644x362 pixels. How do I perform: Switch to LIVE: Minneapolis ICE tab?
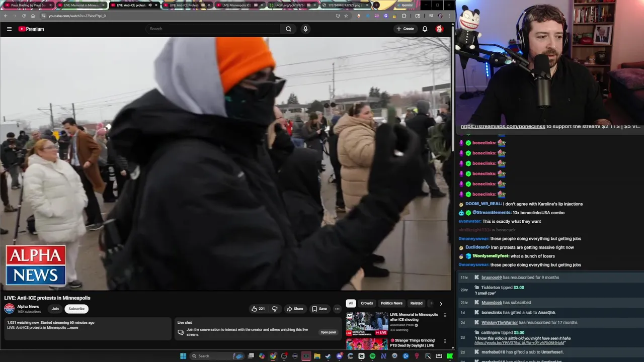pos(239,5)
